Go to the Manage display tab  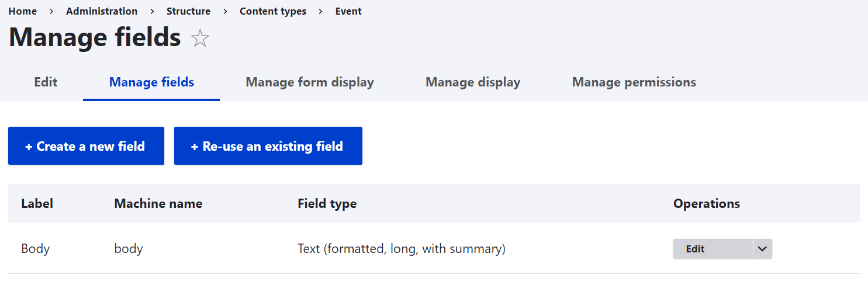[x=472, y=82]
